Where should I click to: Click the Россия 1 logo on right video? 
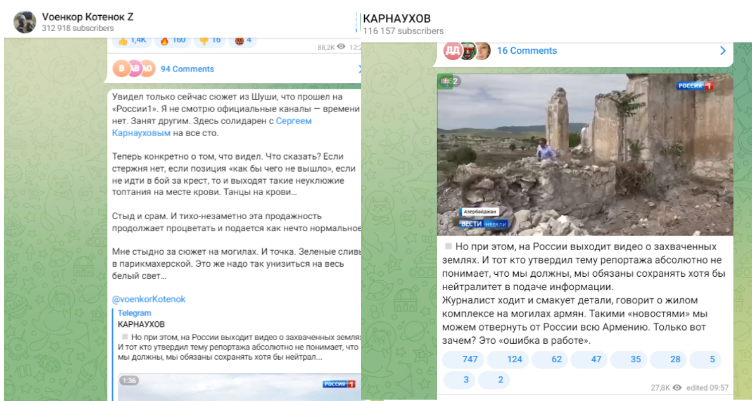tap(695, 86)
